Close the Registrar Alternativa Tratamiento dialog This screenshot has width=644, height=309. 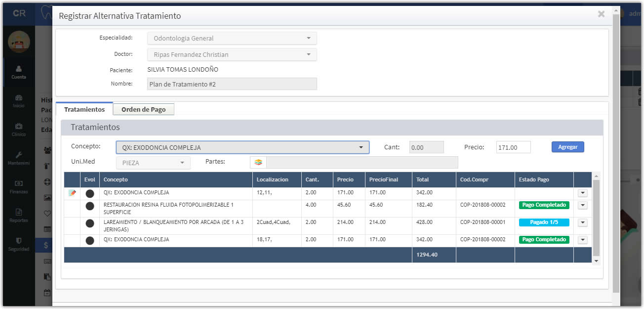pos(601,14)
